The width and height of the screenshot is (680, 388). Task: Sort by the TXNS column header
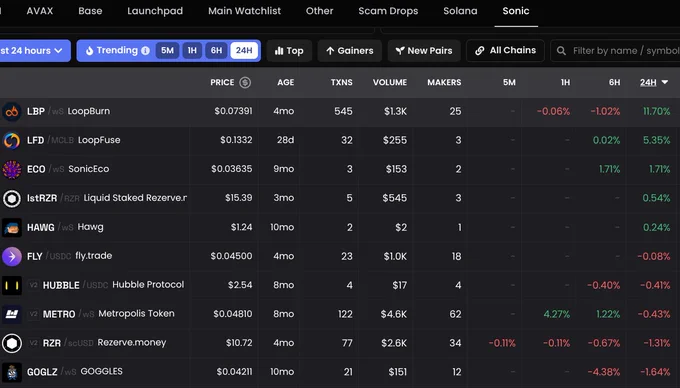pos(342,82)
